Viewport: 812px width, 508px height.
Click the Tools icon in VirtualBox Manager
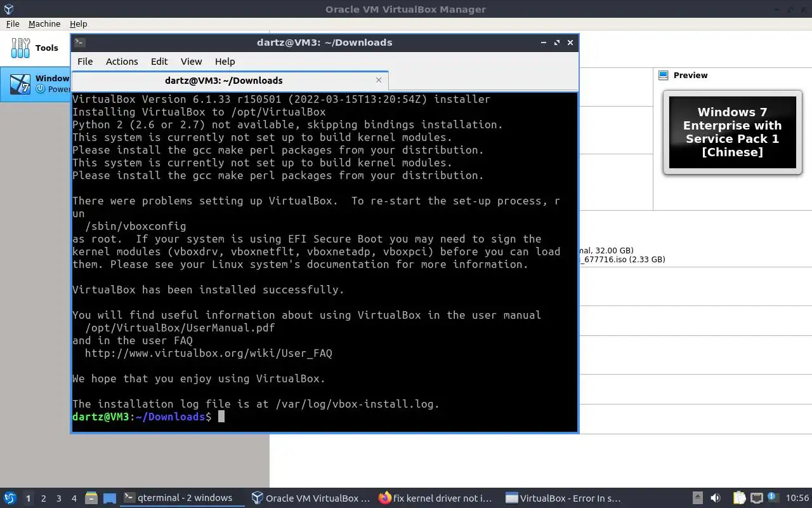tap(20, 48)
